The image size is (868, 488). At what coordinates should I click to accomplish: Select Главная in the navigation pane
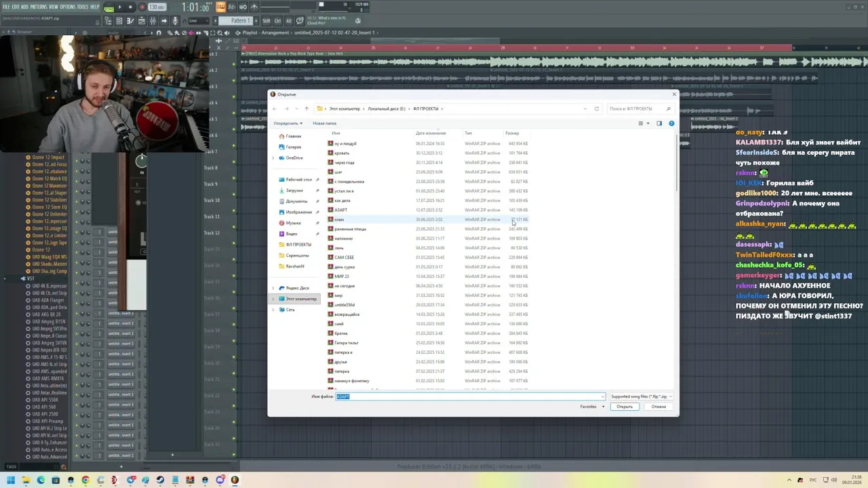click(x=294, y=136)
